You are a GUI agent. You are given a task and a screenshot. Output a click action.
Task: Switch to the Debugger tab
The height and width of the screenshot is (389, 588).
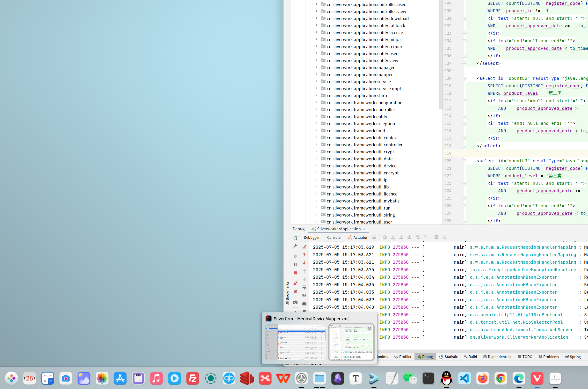pos(312,237)
